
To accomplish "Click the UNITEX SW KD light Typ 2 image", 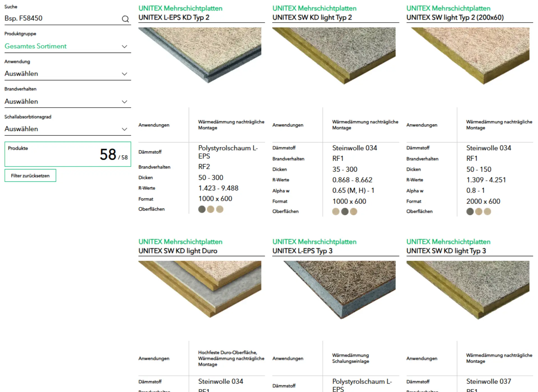I will click(x=334, y=56).
